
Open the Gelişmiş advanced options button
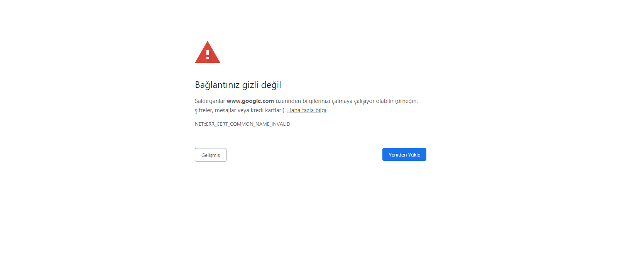211,155
